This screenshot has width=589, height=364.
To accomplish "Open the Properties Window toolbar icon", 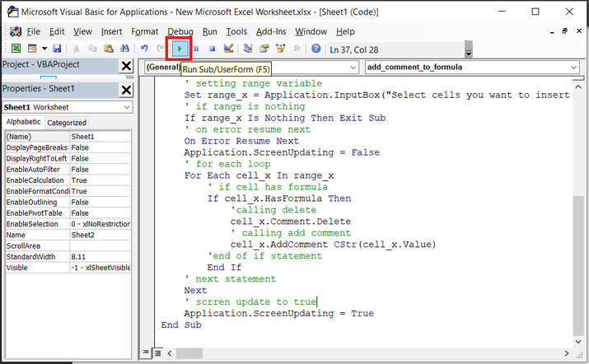I will click(264, 49).
